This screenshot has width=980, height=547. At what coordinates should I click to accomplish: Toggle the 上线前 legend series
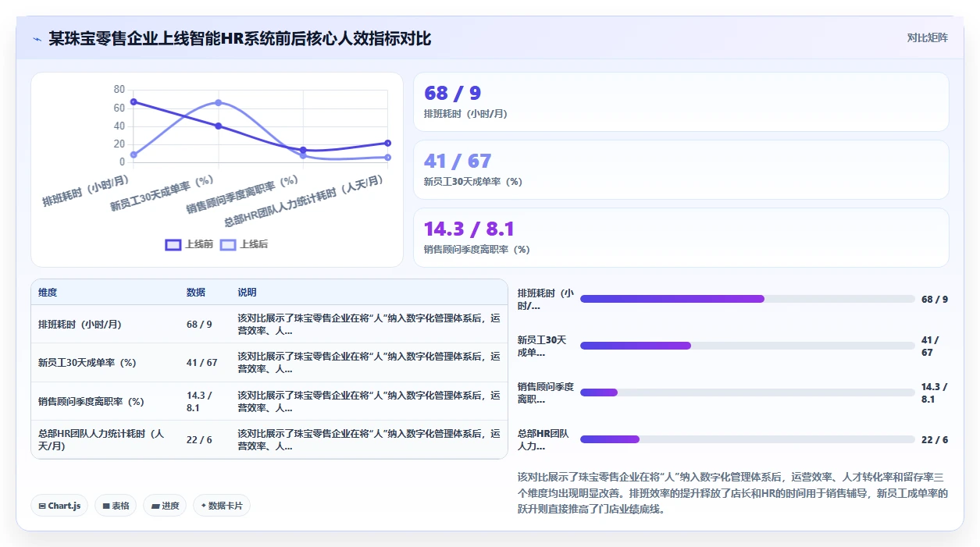point(189,244)
